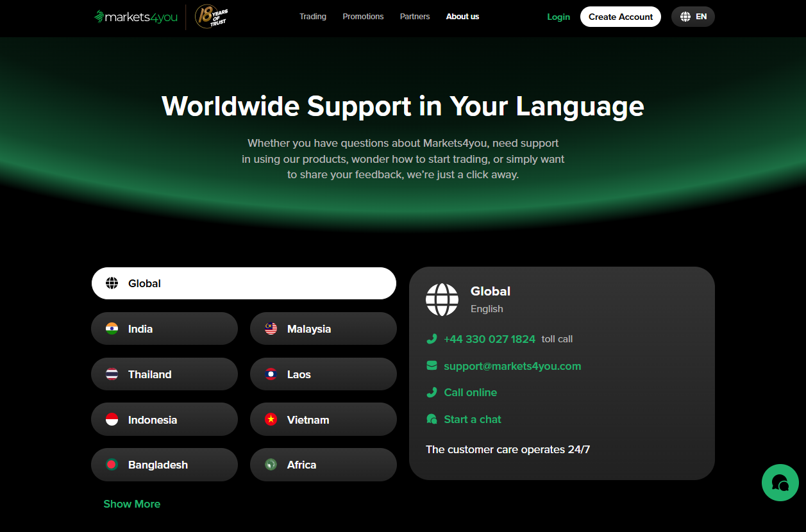Click the 18 Years of Trust badge

tap(210, 17)
